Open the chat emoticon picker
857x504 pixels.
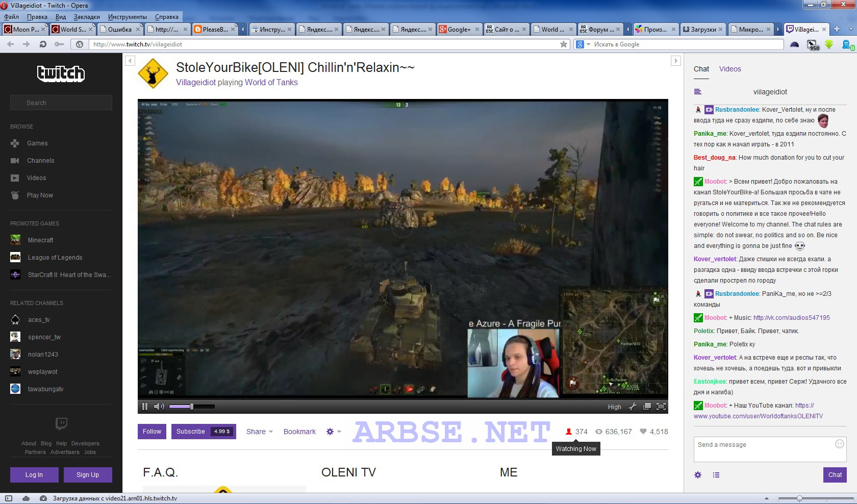[839, 444]
